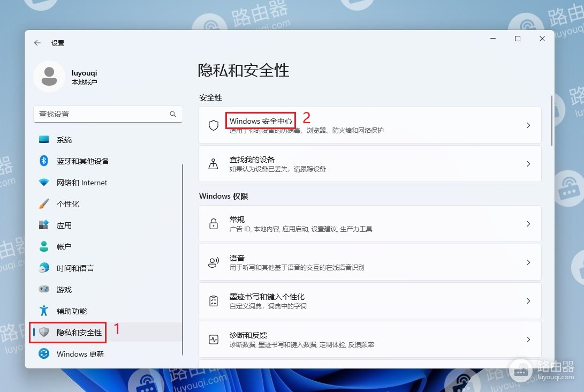This screenshot has width=584, height=392.
Task: Click the padlock icon for 常规
Action: [x=214, y=223]
